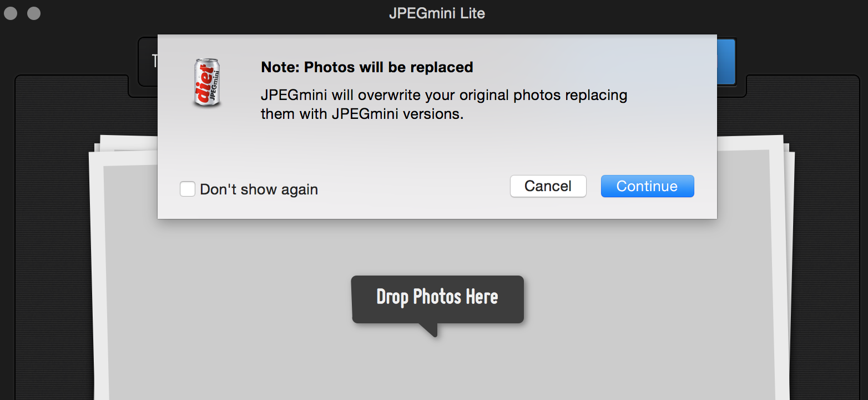Tick the Don't show again checkbox
The image size is (868, 400).
(x=188, y=189)
